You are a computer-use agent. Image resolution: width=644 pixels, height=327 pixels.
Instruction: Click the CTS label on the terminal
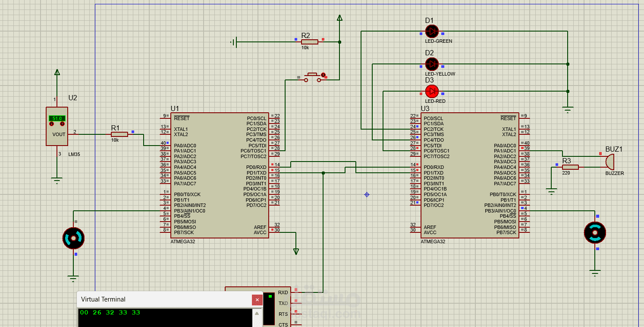click(283, 324)
